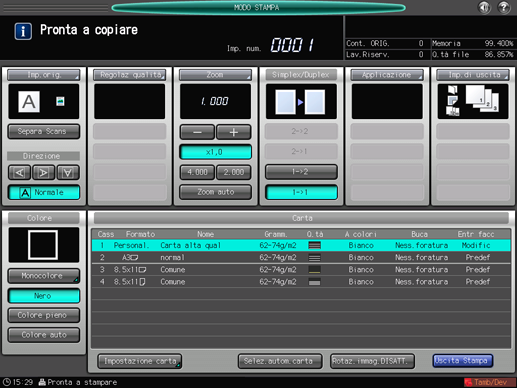Click MODO STAMPA title bar
This screenshot has height=388, width=517.
[x=258, y=7]
